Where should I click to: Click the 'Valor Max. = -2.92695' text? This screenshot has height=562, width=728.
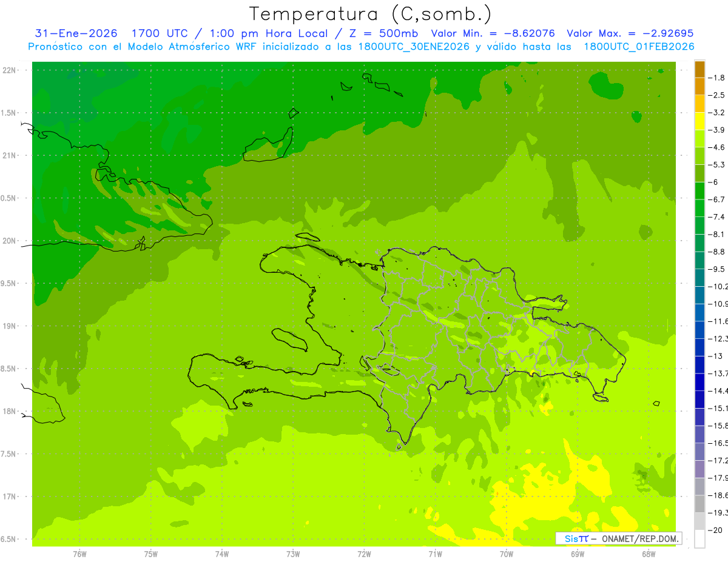(x=630, y=33)
